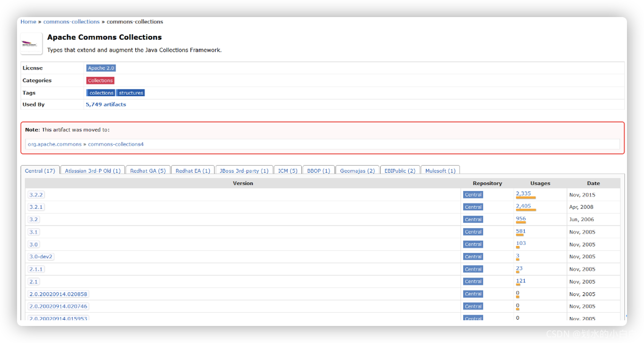
Task: Click the Apache 2.0 license badge
Action: pyautogui.click(x=101, y=68)
